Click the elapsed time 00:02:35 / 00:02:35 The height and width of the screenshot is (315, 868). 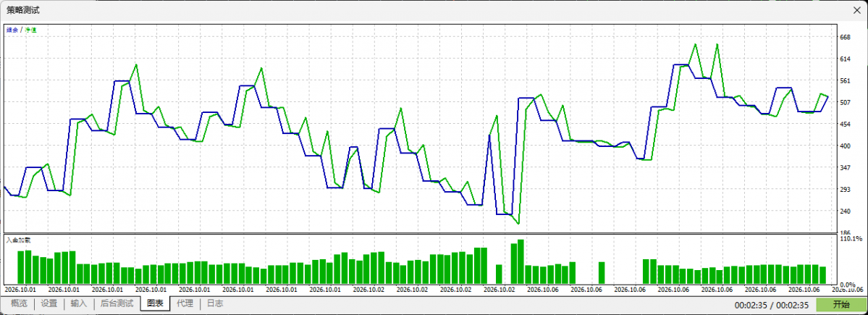coord(772,305)
